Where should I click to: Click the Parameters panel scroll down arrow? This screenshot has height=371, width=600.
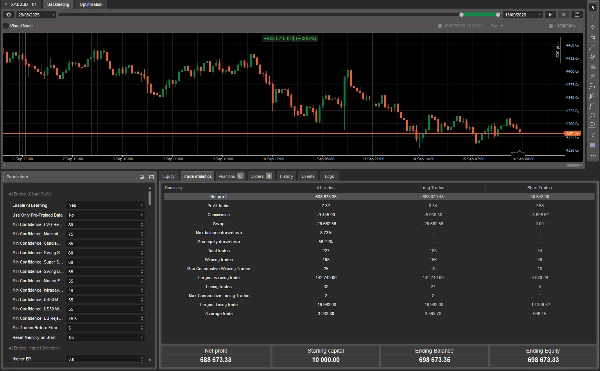tap(150, 360)
